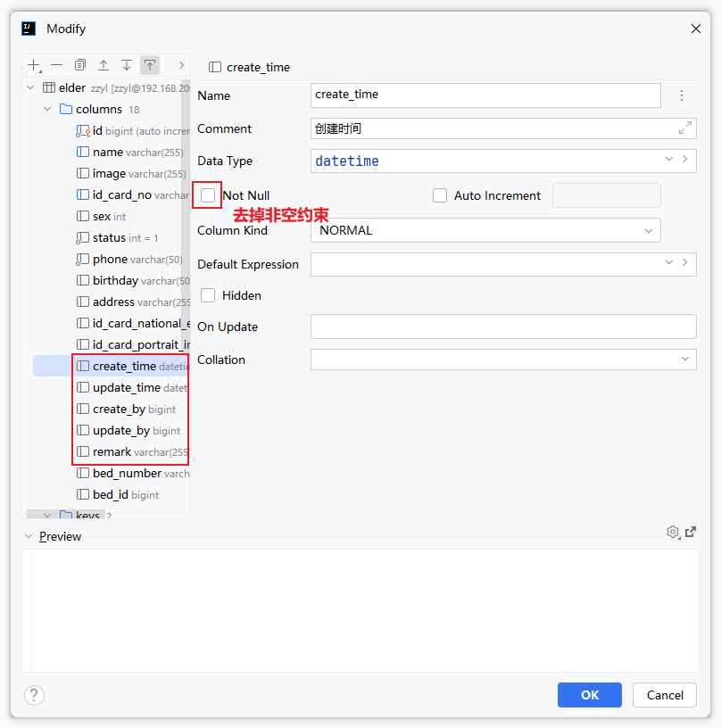This screenshot has width=721, height=728.
Task: Click the On Update input field
Action: [503, 327]
